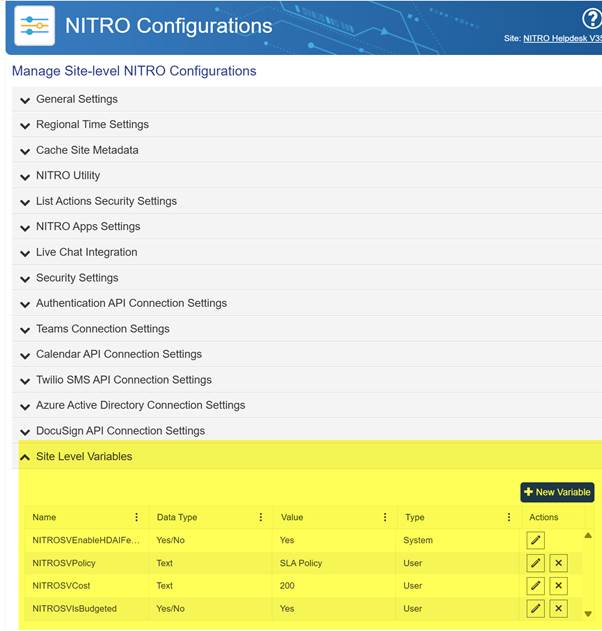The width and height of the screenshot is (602, 631).
Task: Click the NITRO Configurations logo icon
Action: (34, 26)
